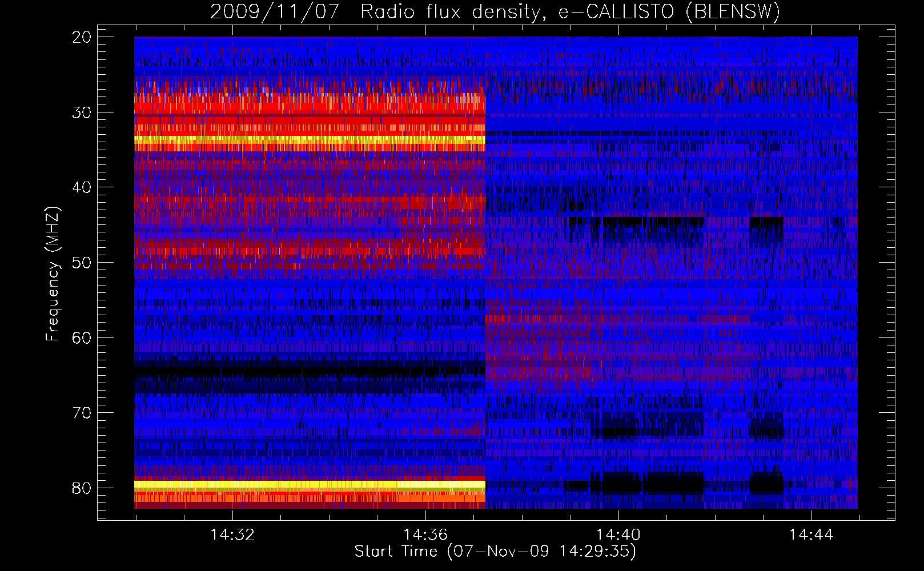Click the 'Start Time (07-Nov-09 14:29:35)' label
The height and width of the screenshot is (571, 924).
(495, 552)
